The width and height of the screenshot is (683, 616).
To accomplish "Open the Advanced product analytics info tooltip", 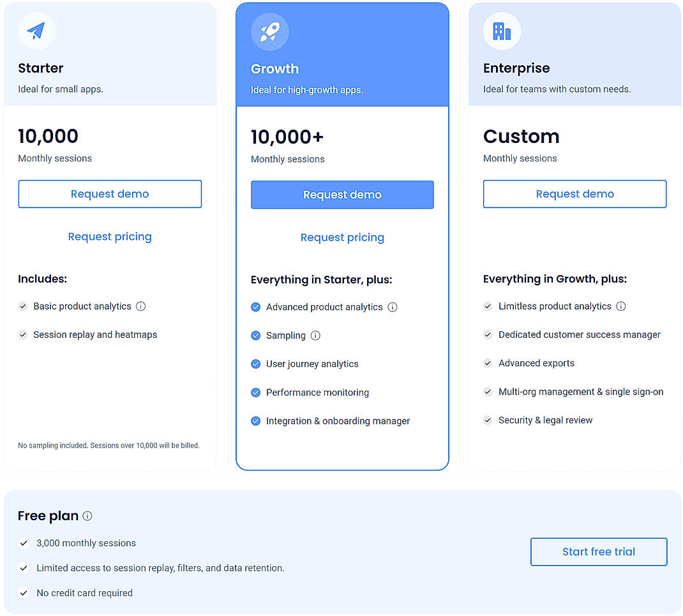I will (394, 307).
